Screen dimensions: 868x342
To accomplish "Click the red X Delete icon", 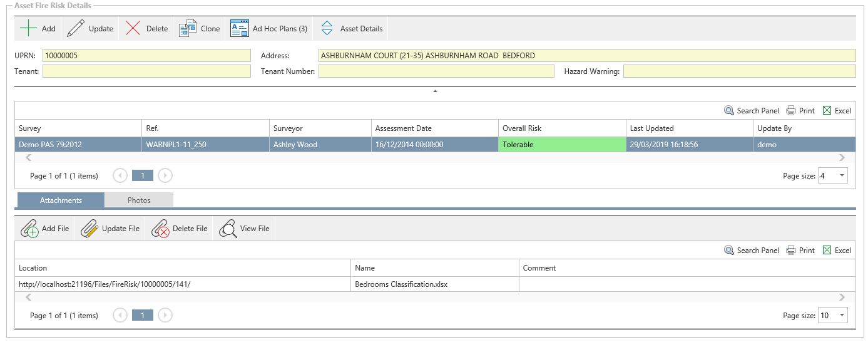I will coord(133,29).
